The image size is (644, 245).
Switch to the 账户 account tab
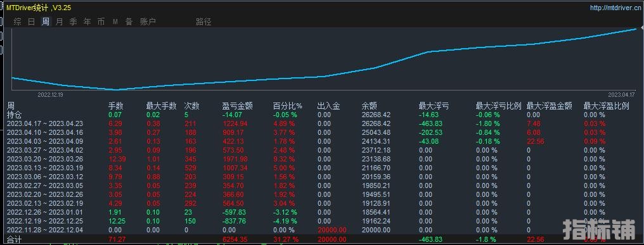point(148,22)
